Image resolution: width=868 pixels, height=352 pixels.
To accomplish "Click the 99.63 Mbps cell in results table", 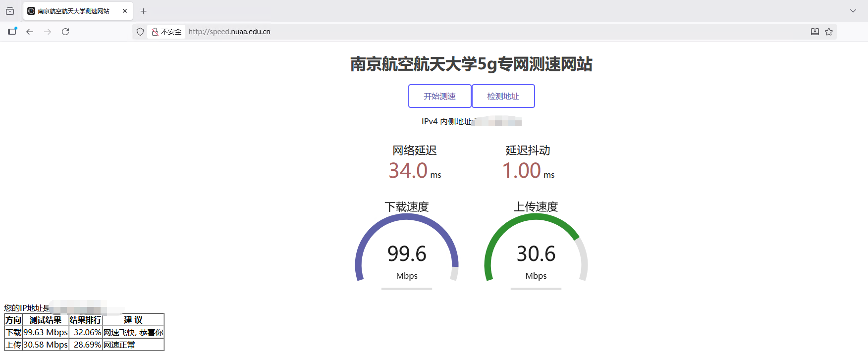I will pyautogui.click(x=46, y=332).
